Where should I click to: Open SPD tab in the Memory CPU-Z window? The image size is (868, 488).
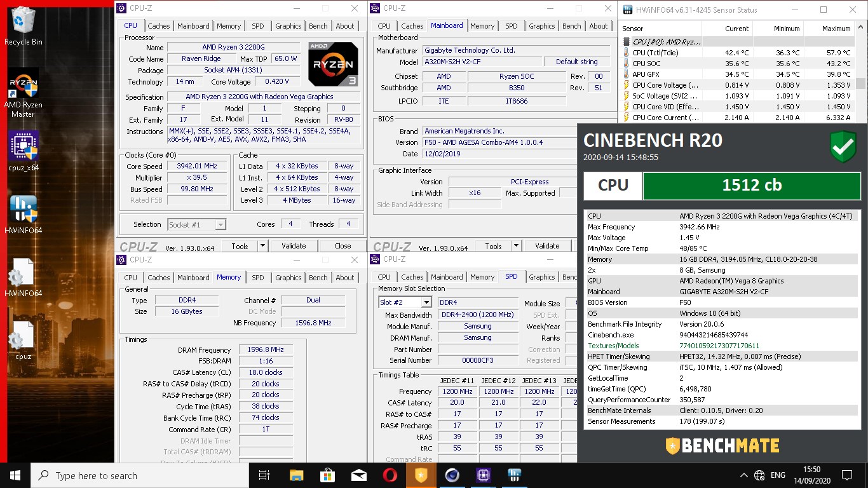(257, 278)
